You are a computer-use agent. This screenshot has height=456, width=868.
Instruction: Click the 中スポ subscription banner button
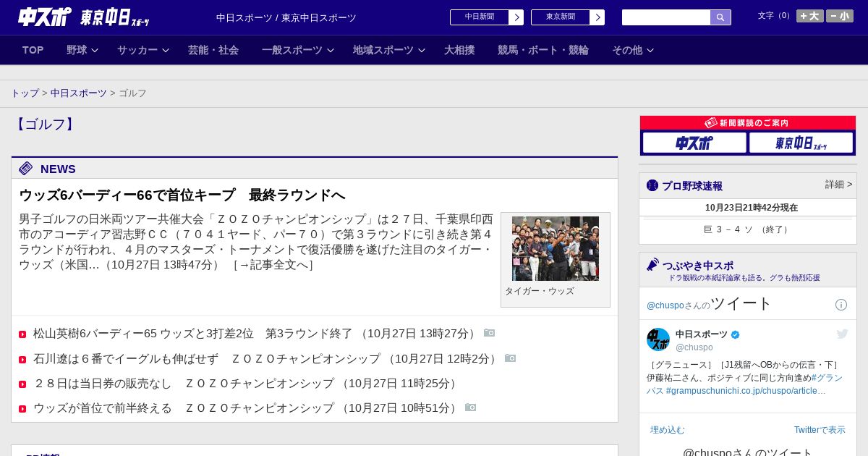[694, 143]
